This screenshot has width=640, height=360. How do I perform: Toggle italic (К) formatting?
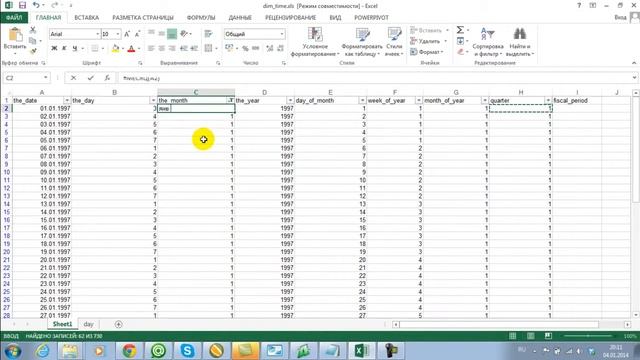pos(64,48)
